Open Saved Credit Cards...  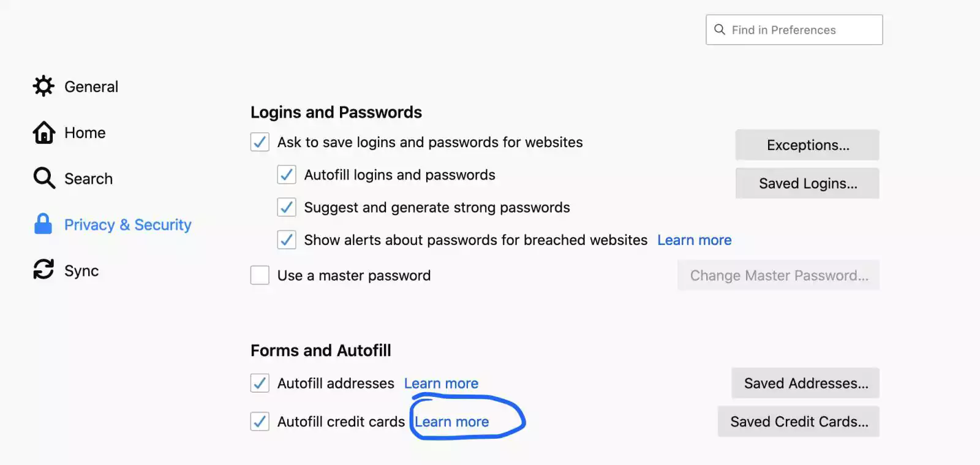pyautogui.click(x=799, y=422)
